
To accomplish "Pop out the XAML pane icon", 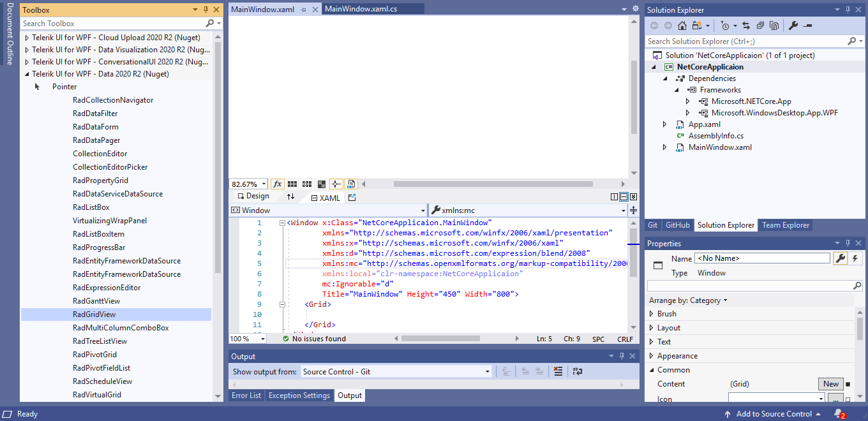I will pyautogui.click(x=352, y=198).
